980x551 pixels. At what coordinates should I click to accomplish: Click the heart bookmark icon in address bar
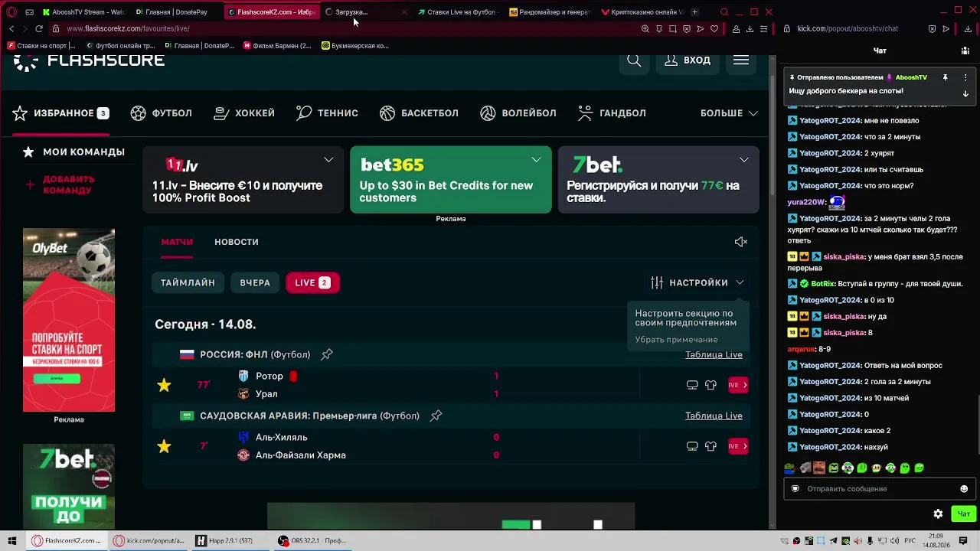pyautogui.click(x=714, y=28)
